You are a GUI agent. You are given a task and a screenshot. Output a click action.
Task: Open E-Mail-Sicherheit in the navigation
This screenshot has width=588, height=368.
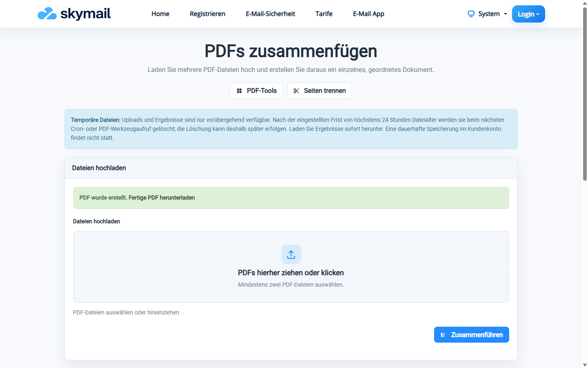pos(270,14)
